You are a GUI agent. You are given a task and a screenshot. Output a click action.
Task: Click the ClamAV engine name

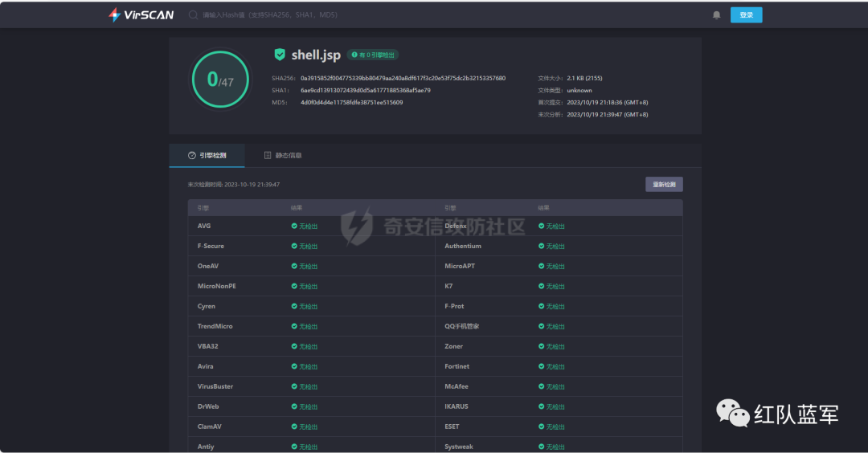(x=209, y=426)
